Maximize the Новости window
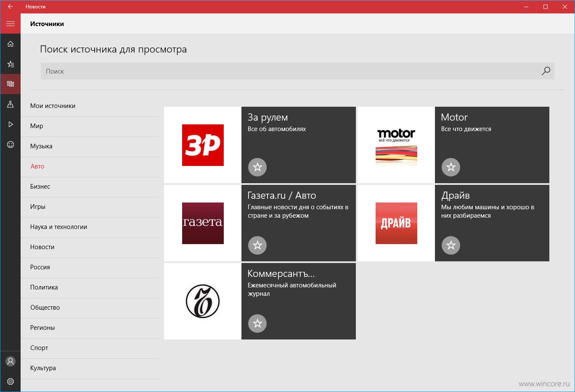 pyautogui.click(x=546, y=7)
